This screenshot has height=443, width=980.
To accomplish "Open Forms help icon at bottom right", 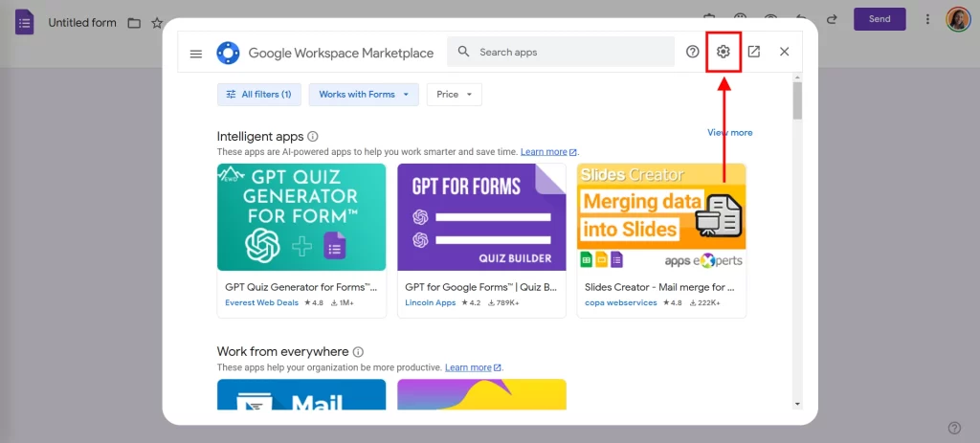I will pyautogui.click(x=954, y=428).
